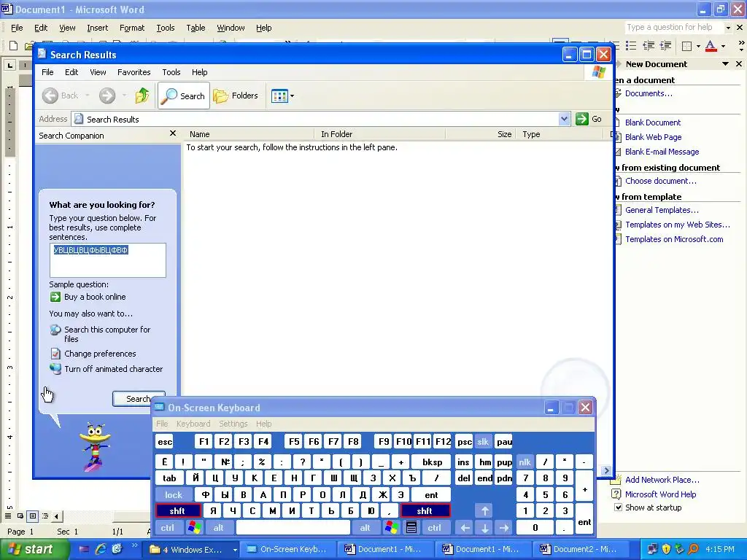Click the In Folder column header
The image size is (747, 560).
tap(379, 134)
